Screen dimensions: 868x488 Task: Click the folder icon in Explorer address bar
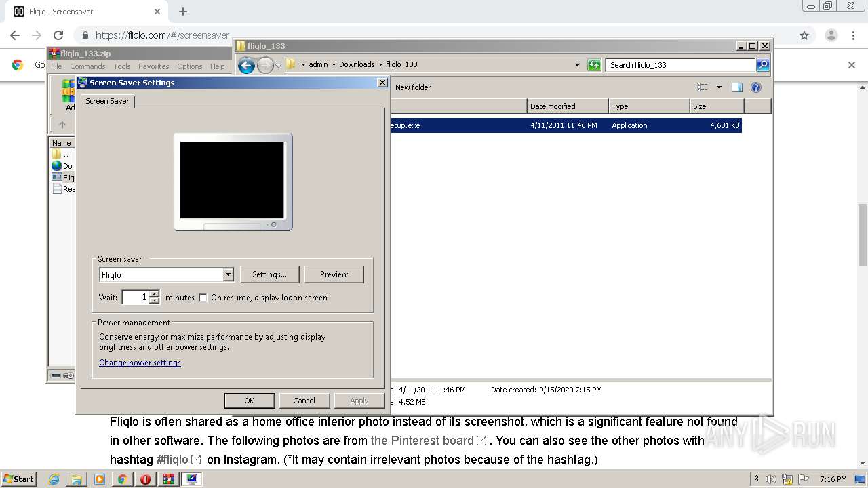[x=291, y=64]
